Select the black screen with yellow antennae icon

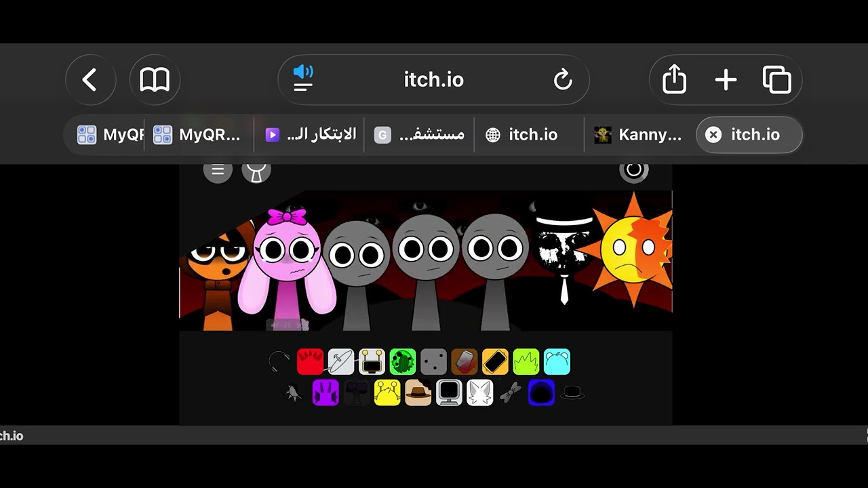point(372,362)
